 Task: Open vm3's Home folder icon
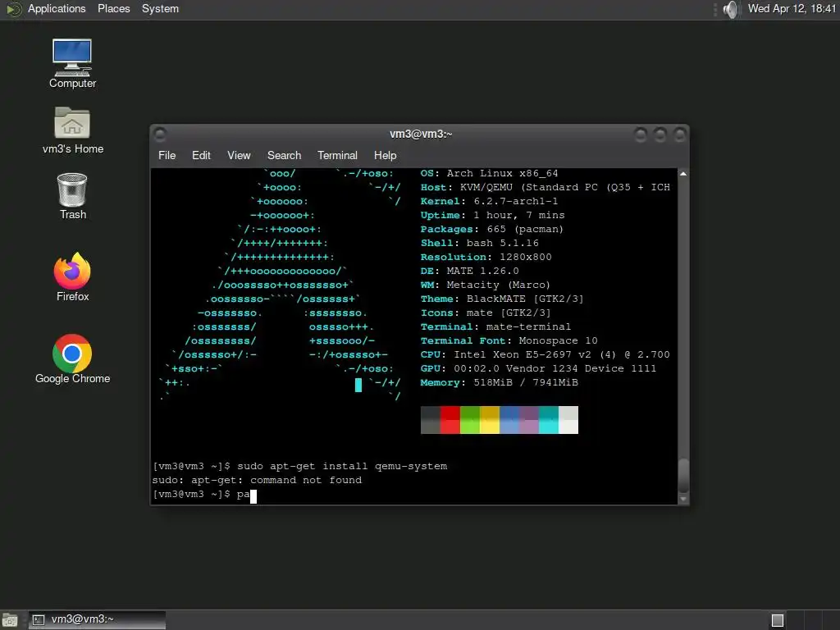point(72,130)
